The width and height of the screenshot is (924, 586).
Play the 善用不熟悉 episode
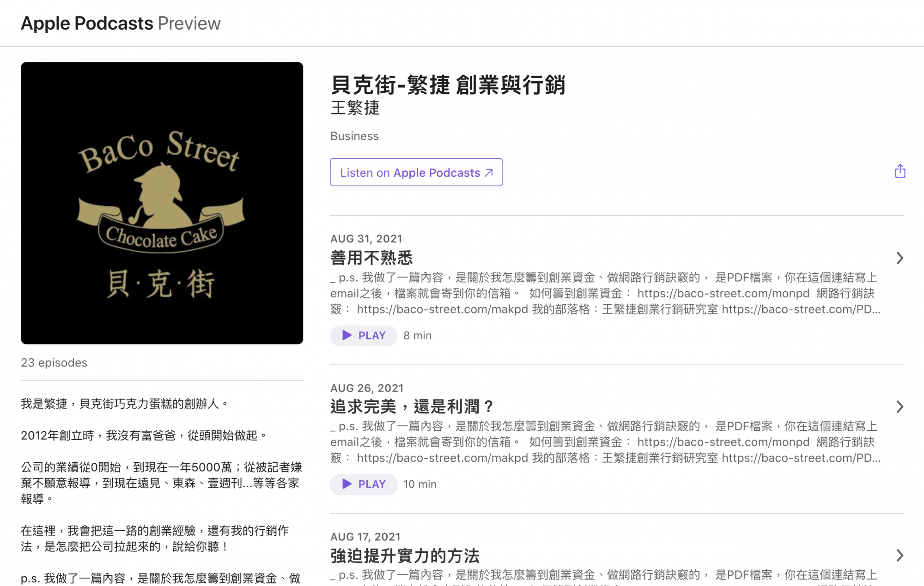click(x=364, y=336)
